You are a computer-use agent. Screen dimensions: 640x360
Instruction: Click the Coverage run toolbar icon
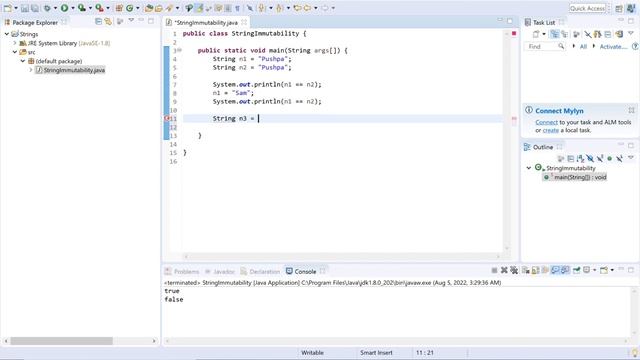point(82,8)
